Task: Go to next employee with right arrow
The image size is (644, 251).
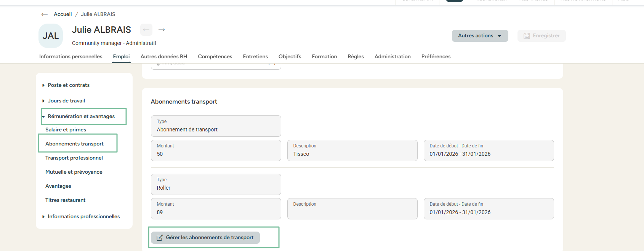Action: (162, 30)
